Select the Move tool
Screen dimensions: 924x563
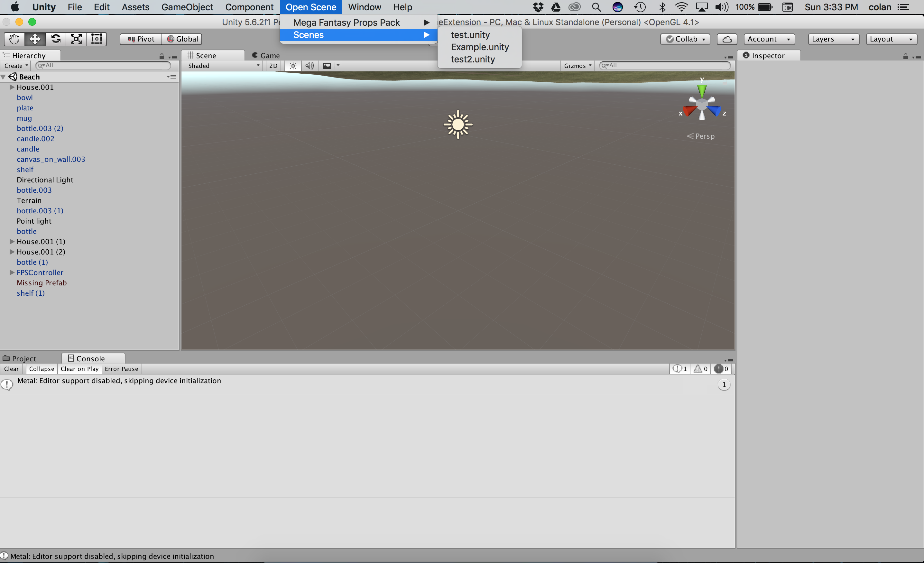coord(35,39)
